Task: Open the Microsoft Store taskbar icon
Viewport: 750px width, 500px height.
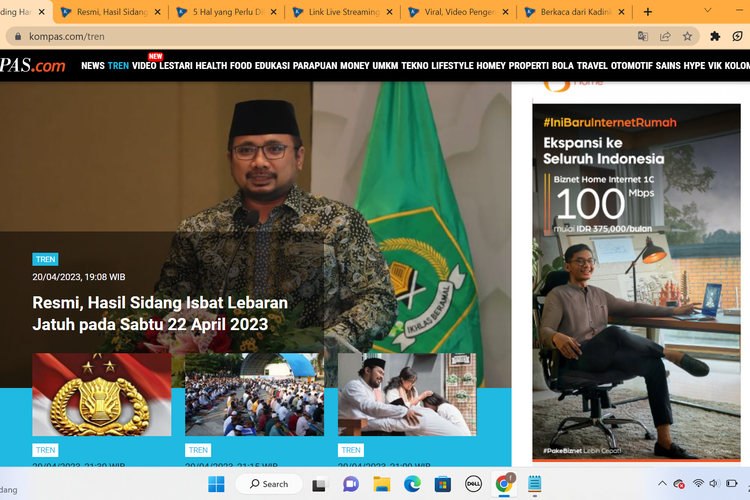Action: (442, 484)
